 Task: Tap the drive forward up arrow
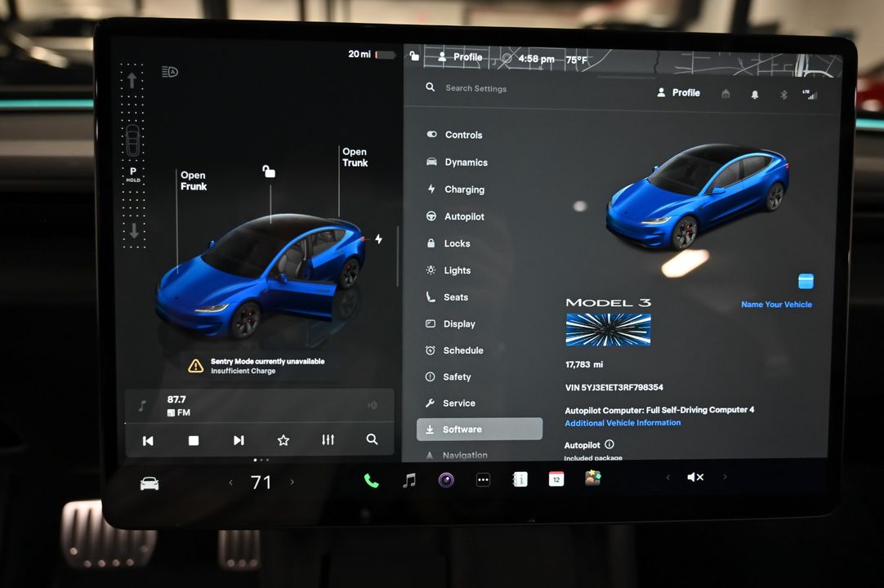point(132,81)
